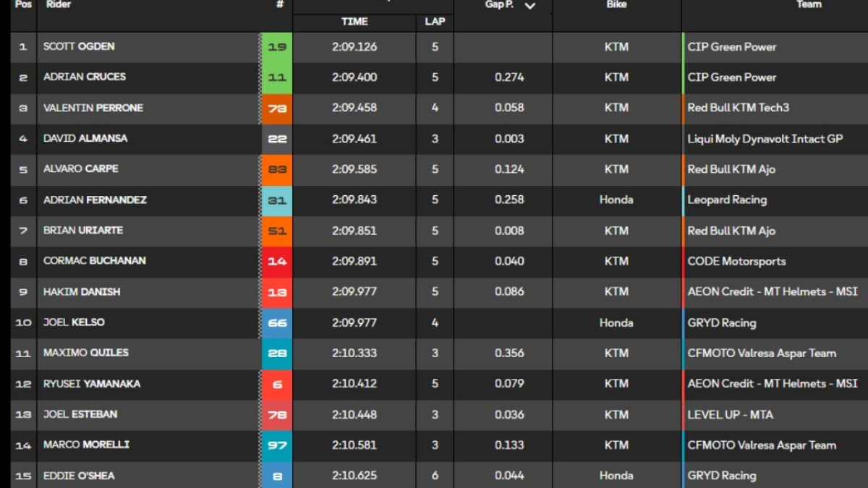Click Adrian Fernandez's number 31 badge
Viewport: 868px width, 488px height.
[277, 200]
